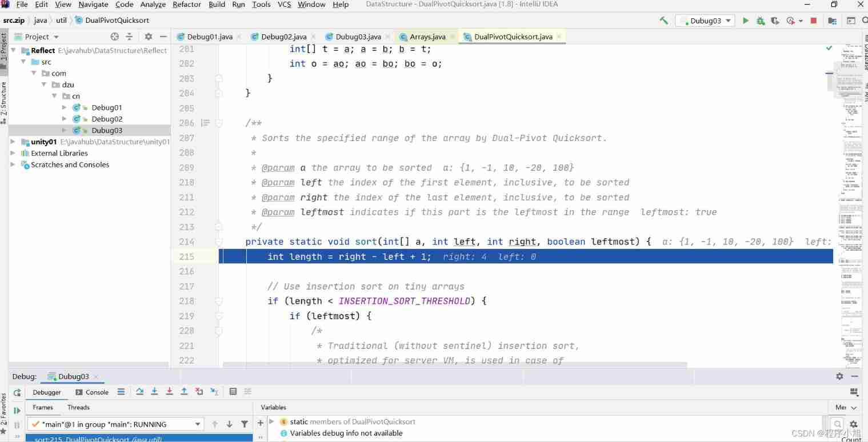Start debugging with the green bug icon

[x=761, y=21]
